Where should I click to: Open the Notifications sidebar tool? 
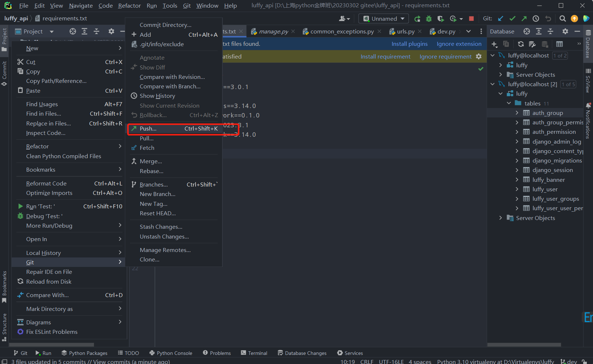588,121
